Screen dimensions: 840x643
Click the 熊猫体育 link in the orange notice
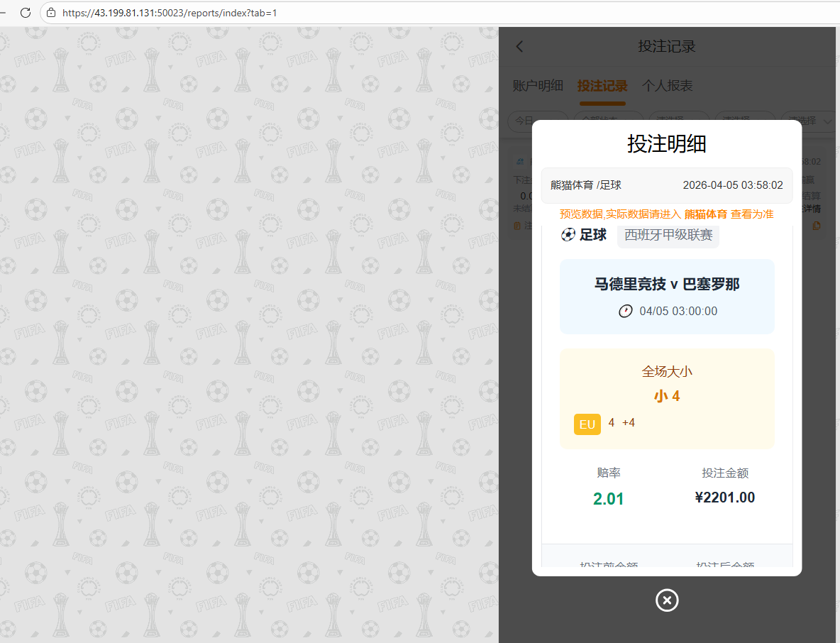[x=705, y=214]
